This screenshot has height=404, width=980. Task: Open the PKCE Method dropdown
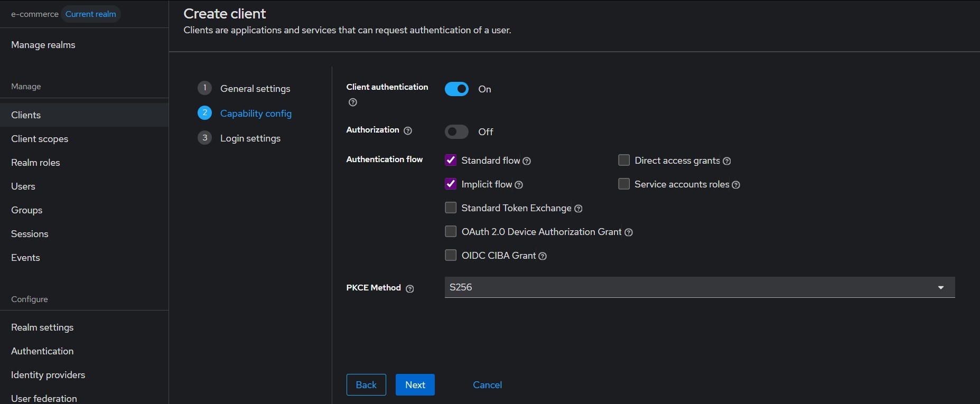(699, 287)
